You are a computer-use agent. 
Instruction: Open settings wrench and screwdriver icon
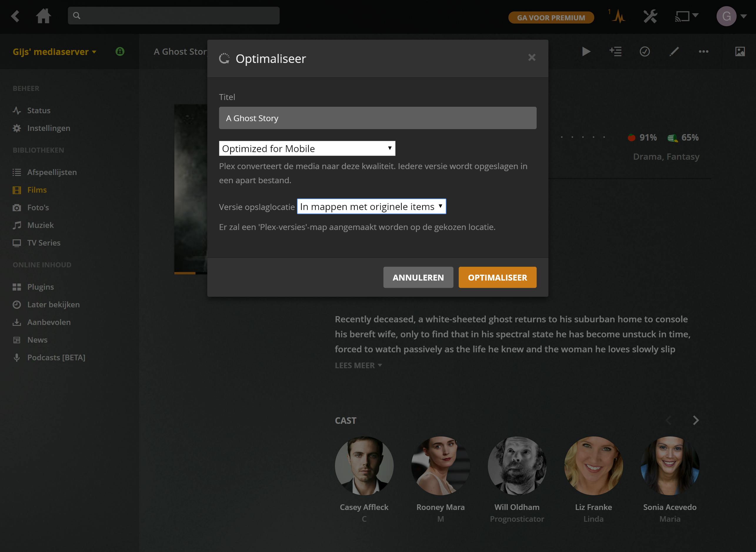tap(650, 16)
